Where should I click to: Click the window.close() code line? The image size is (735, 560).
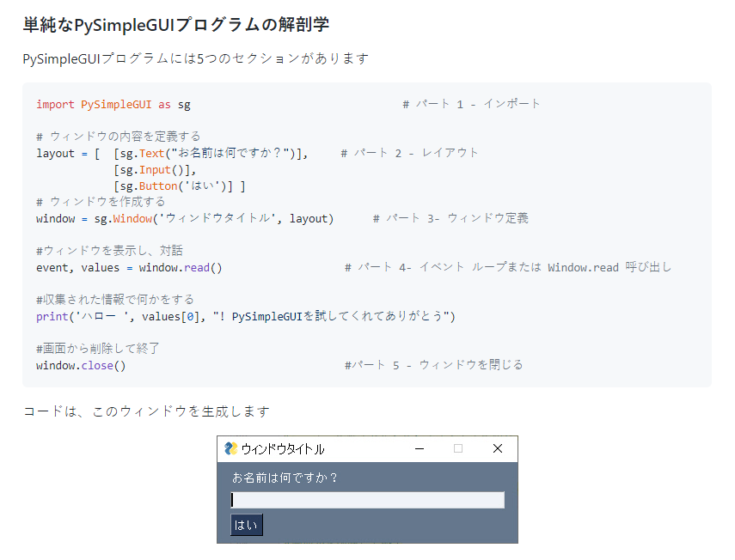[x=81, y=366]
